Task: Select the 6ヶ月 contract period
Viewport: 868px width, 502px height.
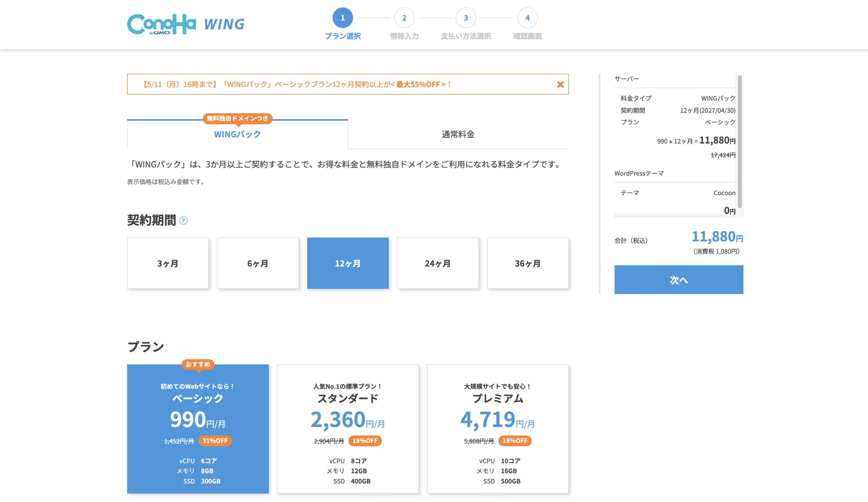Action: click(x=258, y=263)
